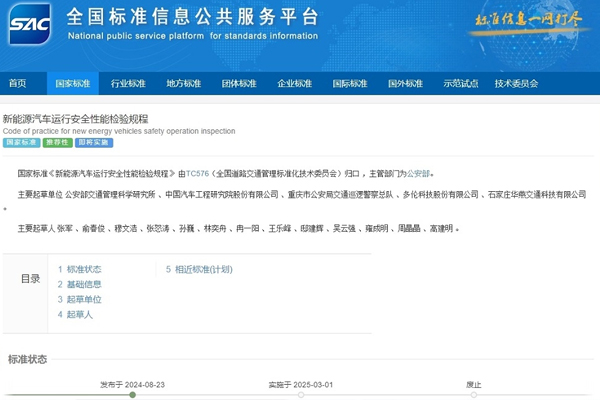The height and width of the screenshot is (400, 600).
Task: Click the SAC logo icon
Action: click(29, 26)
